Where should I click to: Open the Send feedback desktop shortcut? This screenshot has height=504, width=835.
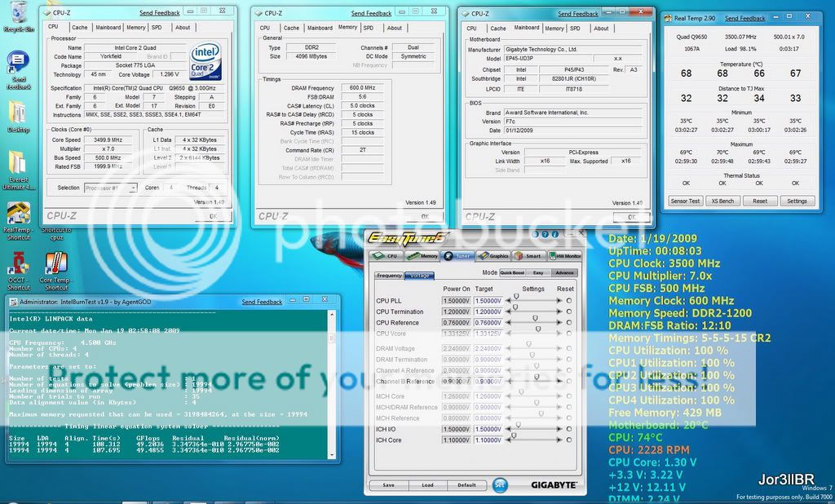pos(19,70)
